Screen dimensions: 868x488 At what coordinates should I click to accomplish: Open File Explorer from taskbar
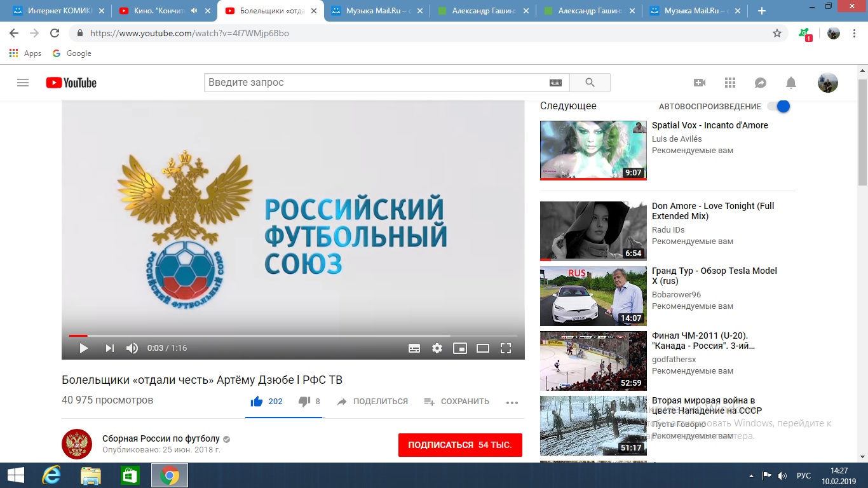91,475
